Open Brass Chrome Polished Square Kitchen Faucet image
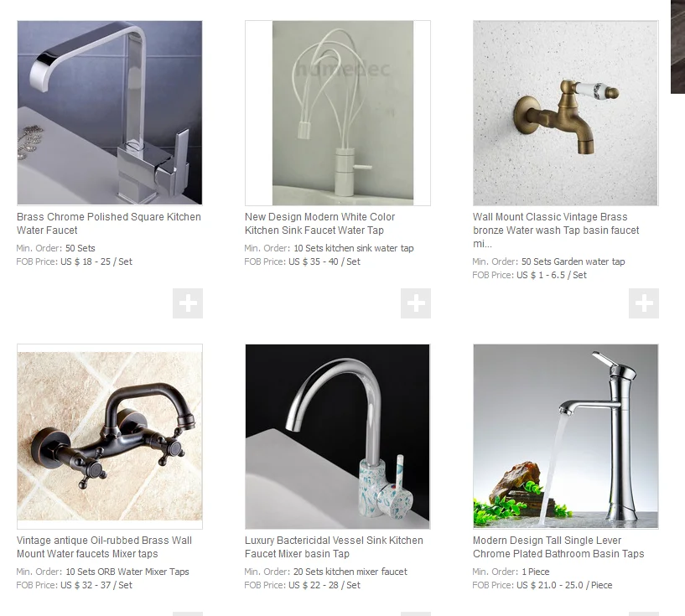 pyautogui.click(x=110, y=112)
